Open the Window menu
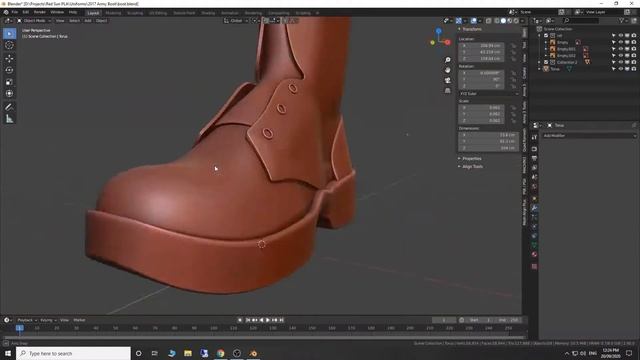The image size is (640, 360). (57, 12)
